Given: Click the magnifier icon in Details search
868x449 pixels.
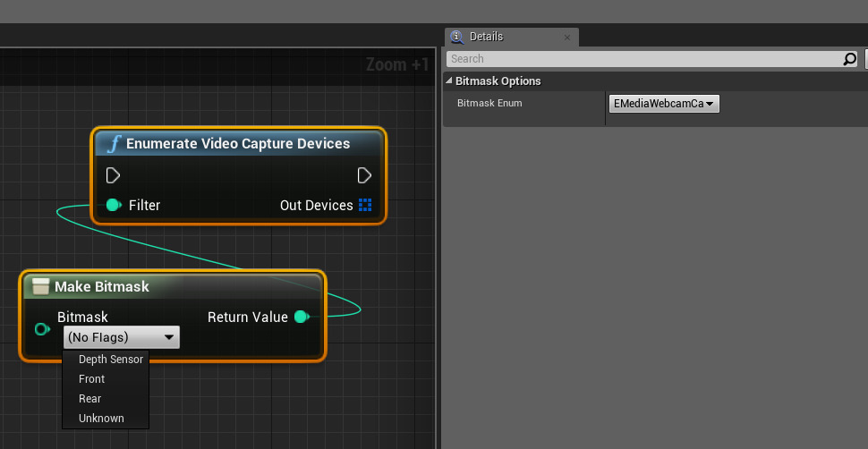Looking at the screenshot, I should 849,59.
